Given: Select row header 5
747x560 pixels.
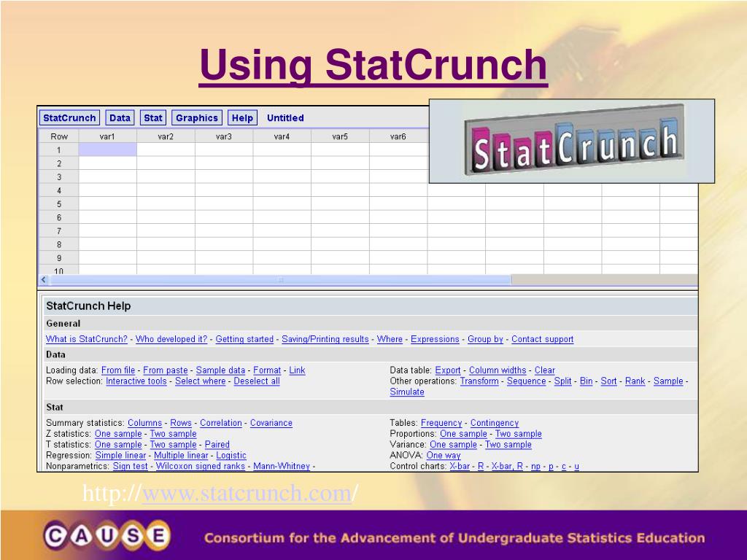Looking at the screenshot, I should coord(58,204).
